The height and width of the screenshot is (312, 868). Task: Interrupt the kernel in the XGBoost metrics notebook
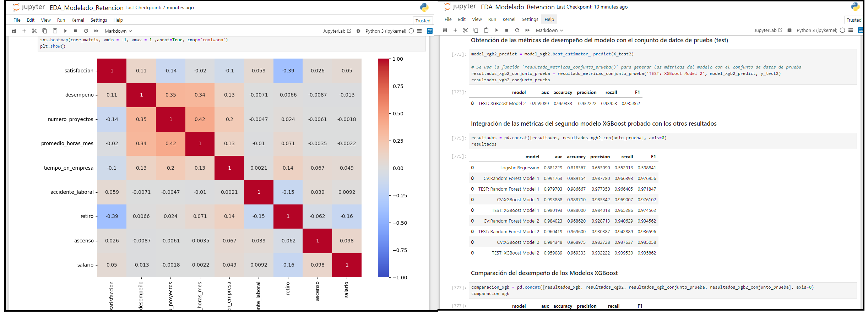pyautogui.click(x=507, y=30)
